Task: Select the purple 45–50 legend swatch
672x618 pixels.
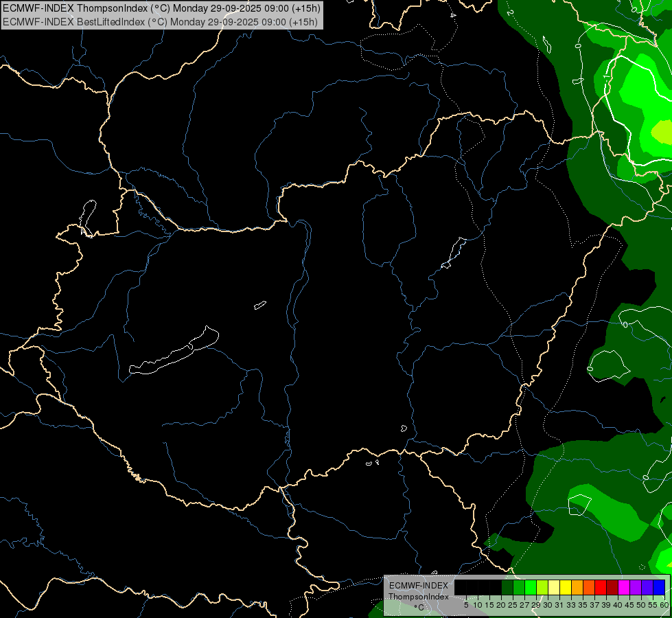Action: [x=636, y=587]
